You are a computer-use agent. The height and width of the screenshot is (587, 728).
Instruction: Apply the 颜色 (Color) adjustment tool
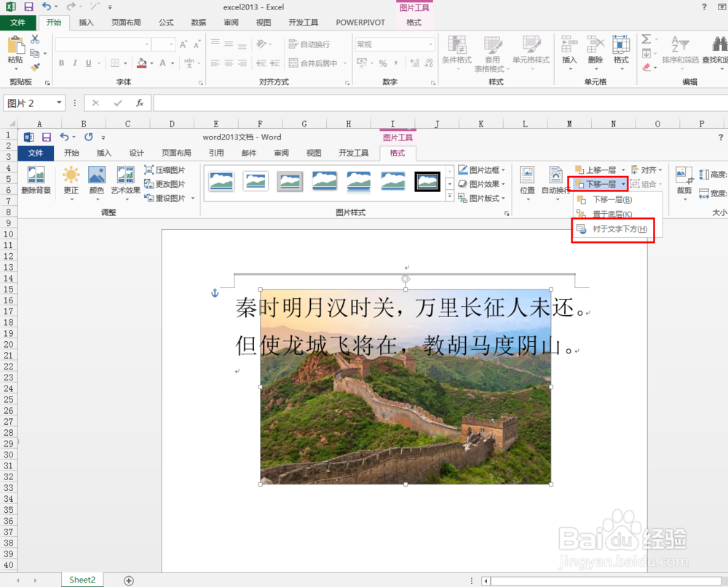point(97,180)
